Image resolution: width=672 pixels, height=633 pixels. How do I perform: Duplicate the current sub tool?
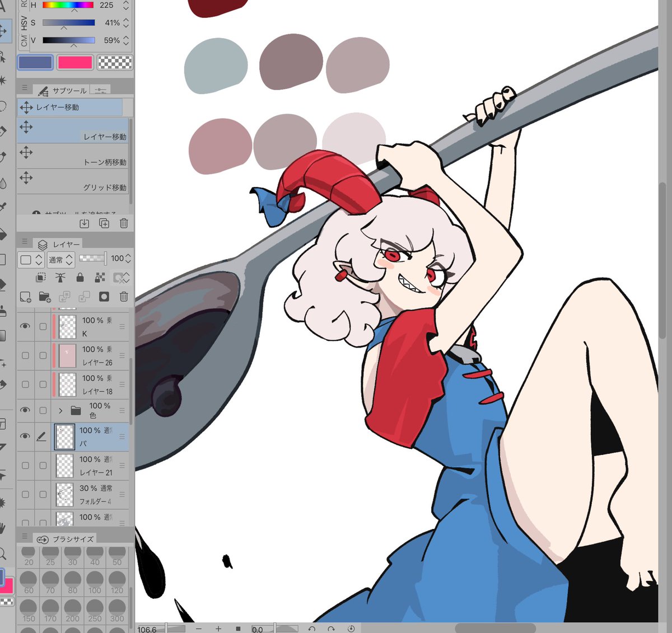(x=104, y=223)
